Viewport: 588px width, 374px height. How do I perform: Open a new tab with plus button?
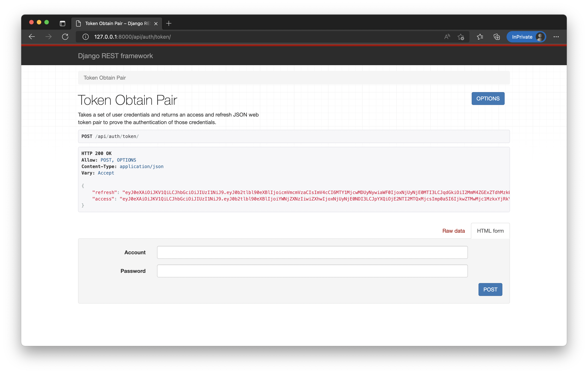[169, 23]
